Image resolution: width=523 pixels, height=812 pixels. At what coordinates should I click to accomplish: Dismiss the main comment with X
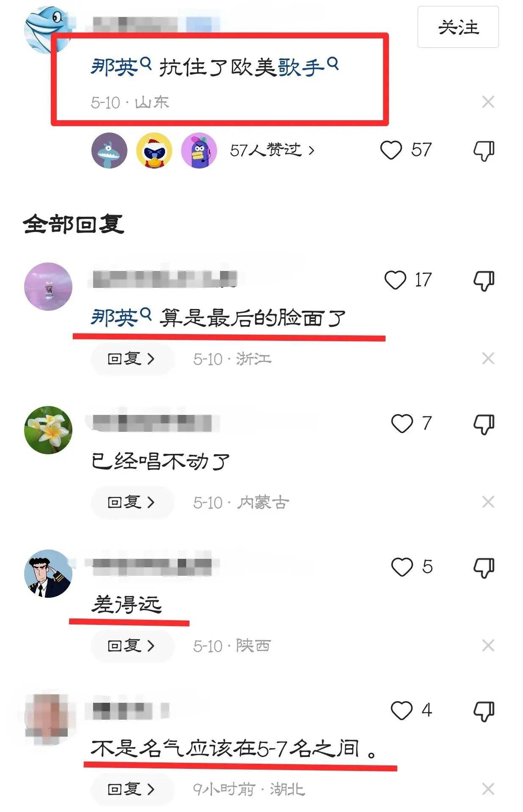point(488,102)
